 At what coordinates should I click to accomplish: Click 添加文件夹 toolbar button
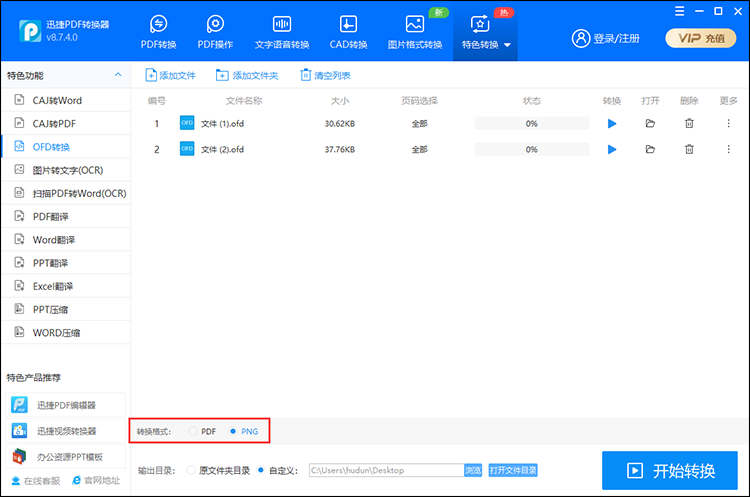(247, 75)
